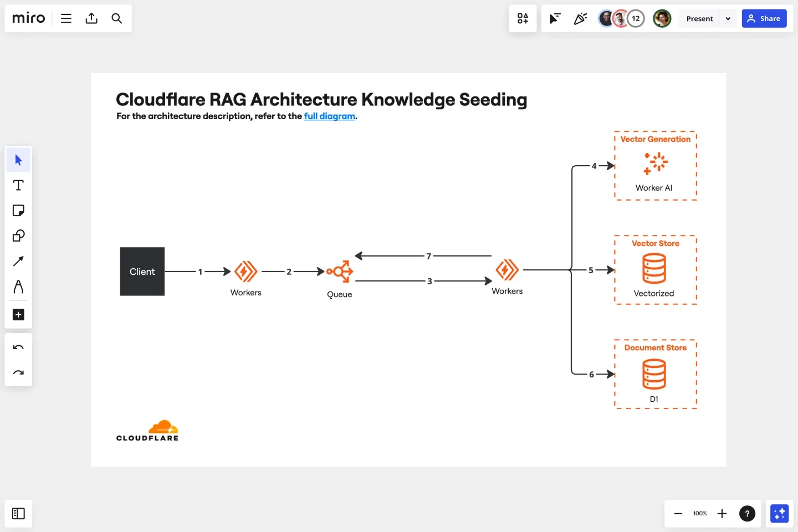Viewport: 798px width, 532px height.
Task: Select the Workers icon after the Queue
Action: (x=507, y=270)
